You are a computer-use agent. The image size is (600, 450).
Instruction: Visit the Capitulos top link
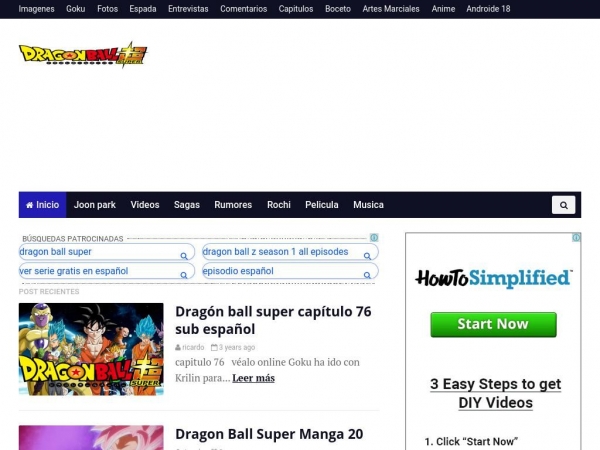[296, 9]
